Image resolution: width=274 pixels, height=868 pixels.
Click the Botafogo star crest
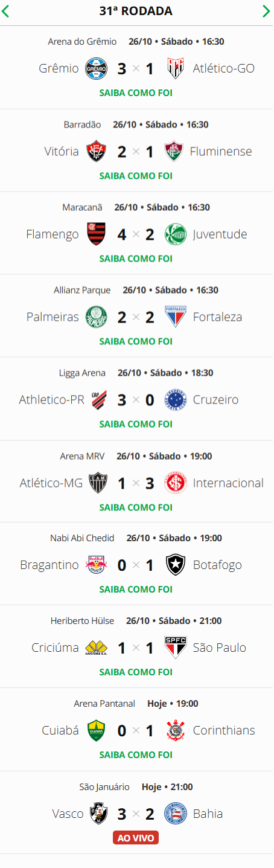176,565
